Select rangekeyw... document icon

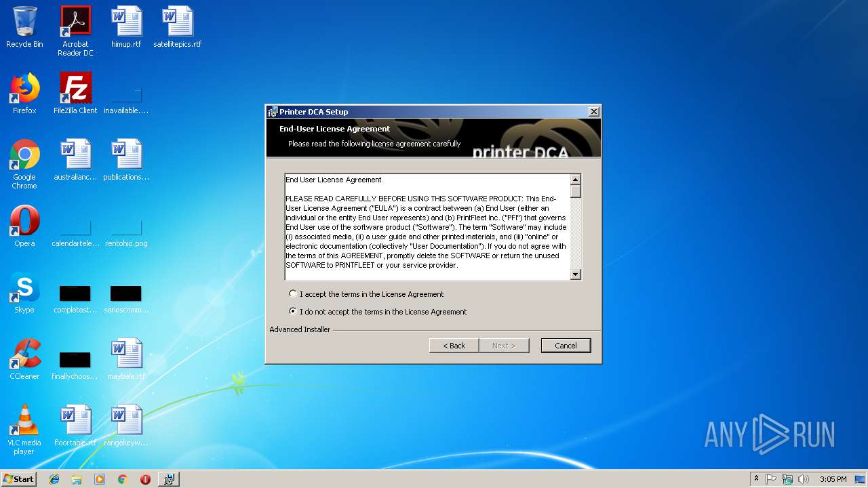pyautogui.click(x=126, y=426)
